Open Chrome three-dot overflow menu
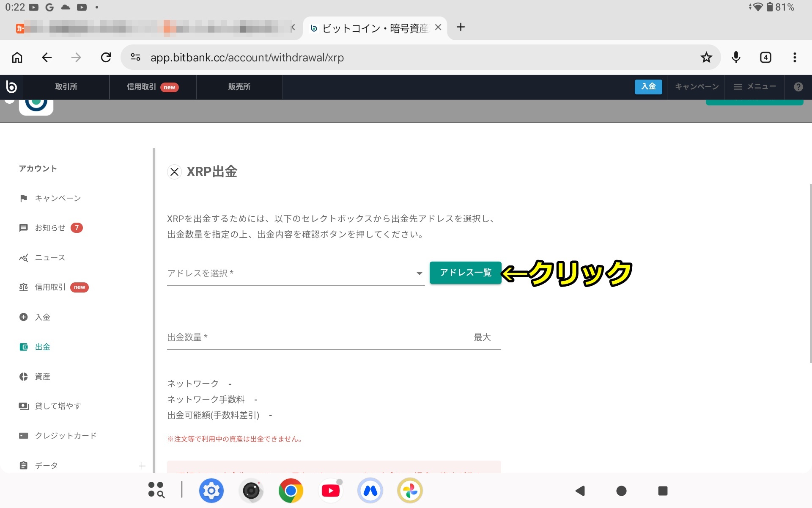This screenshot has height=508, width=812. 795,58
